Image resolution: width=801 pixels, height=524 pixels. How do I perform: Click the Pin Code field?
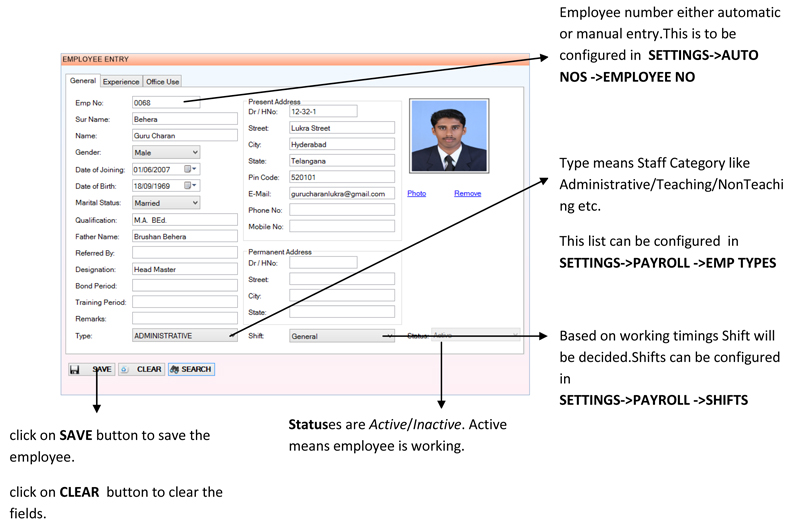coord(342,177)
